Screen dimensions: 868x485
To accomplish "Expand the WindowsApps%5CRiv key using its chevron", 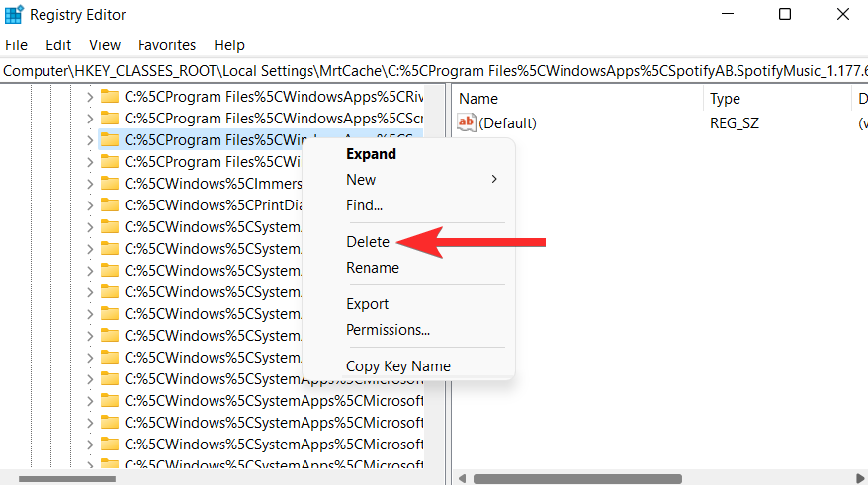I will (x=89, y=97).
